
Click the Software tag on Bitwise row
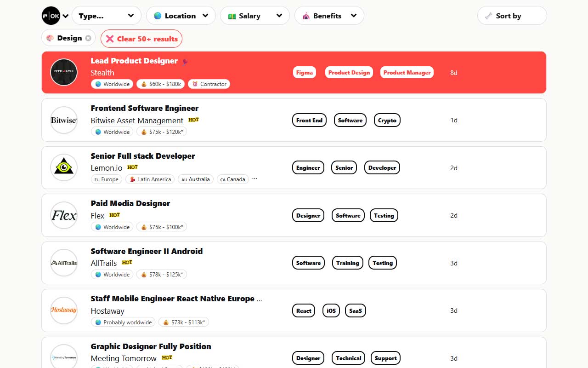click(x=350, y=120)
